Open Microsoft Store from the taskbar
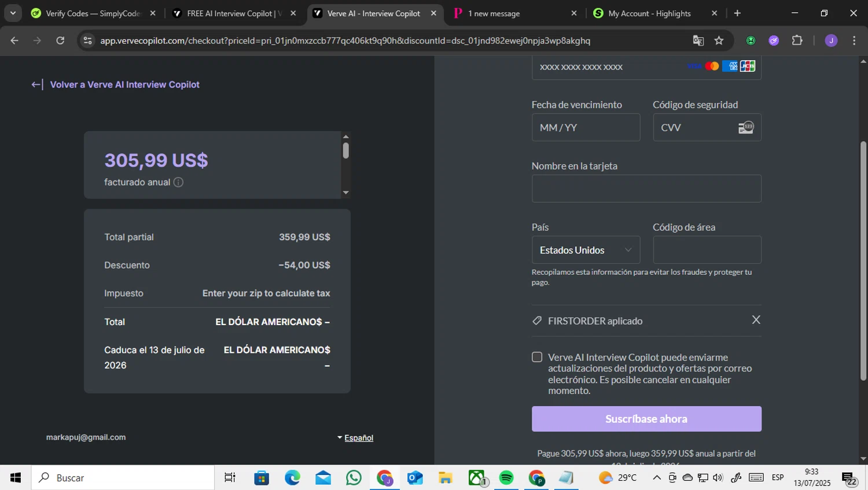The width and height of the screenshot is (868, 490). coord(262,478)
